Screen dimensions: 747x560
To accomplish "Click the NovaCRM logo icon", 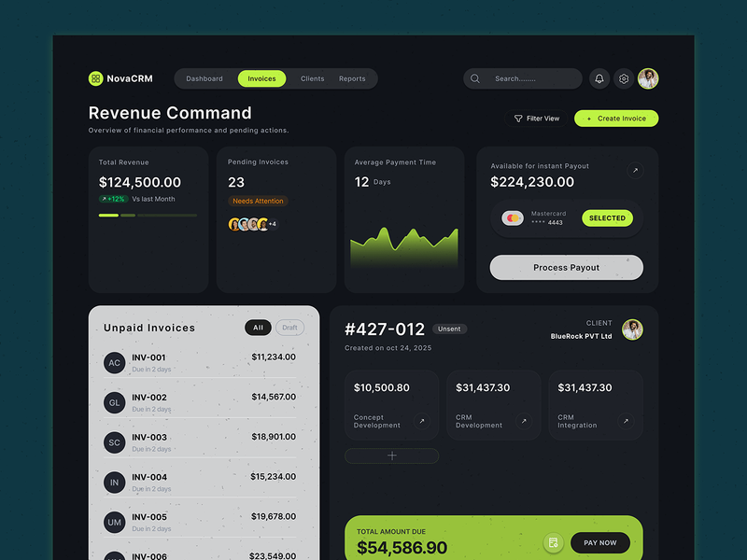I will point(95,78).
